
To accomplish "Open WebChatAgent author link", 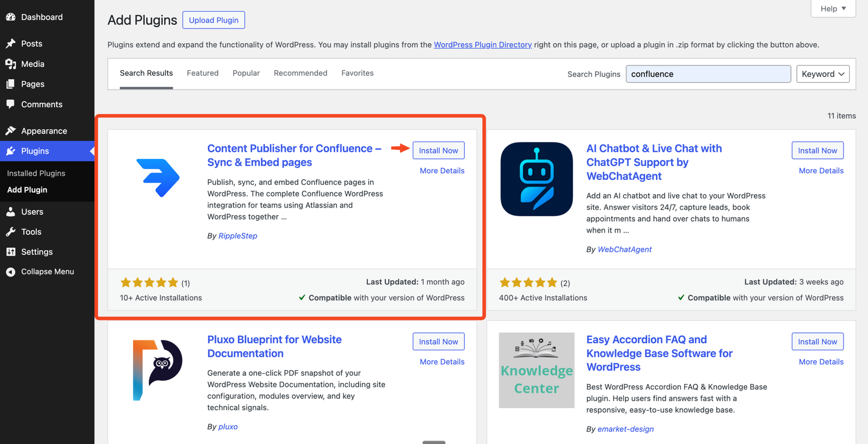I will pyautogui.click(x=624, y=249).
